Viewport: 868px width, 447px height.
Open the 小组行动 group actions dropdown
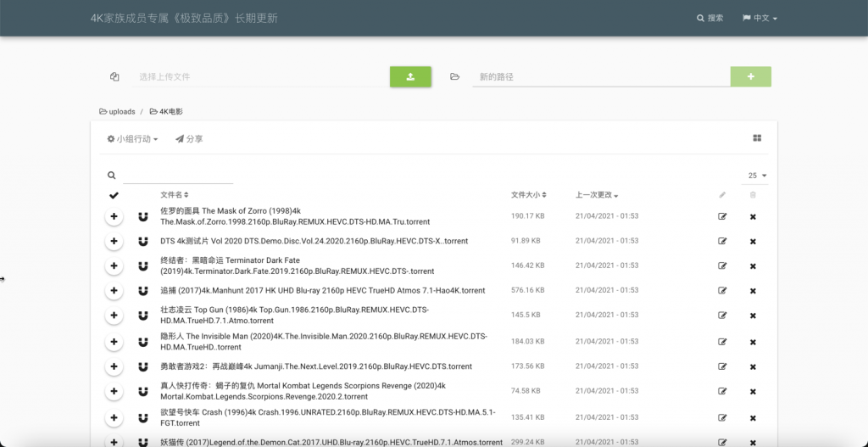pos(132,139)
